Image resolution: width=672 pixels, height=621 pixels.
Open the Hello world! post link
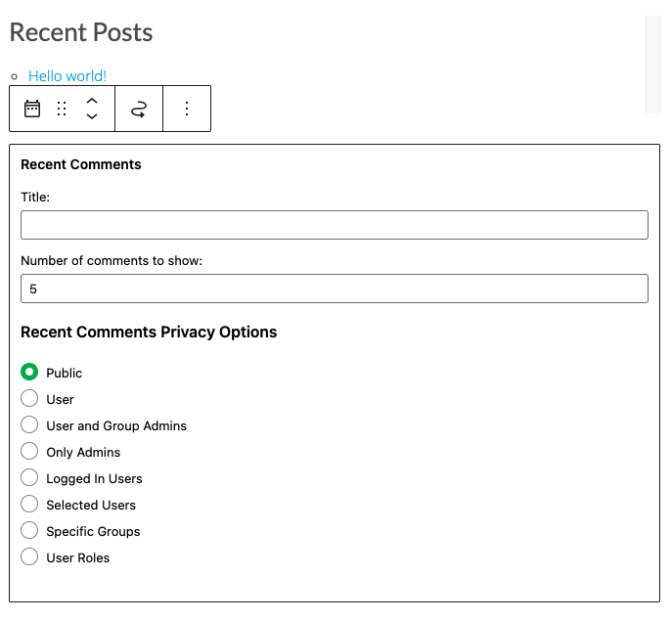(67, 75)
